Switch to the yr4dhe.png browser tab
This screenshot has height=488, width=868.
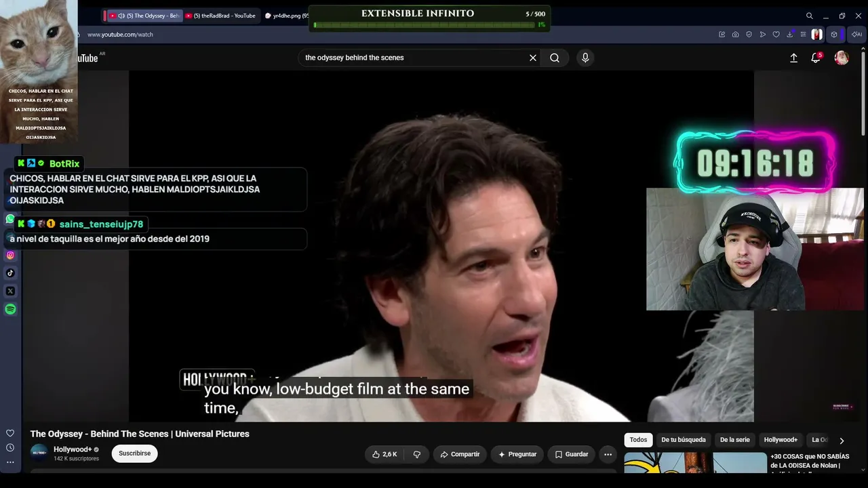(x=286, y=16)
